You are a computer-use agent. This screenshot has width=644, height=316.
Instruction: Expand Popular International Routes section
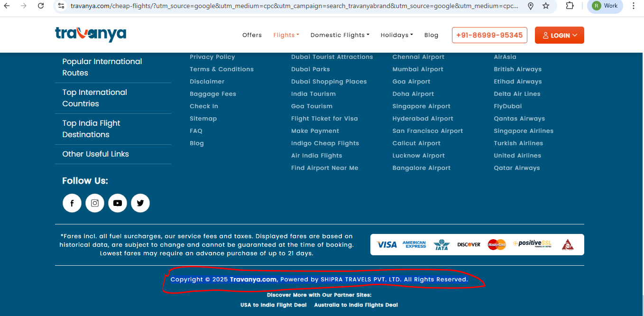(x=113, y=67)
